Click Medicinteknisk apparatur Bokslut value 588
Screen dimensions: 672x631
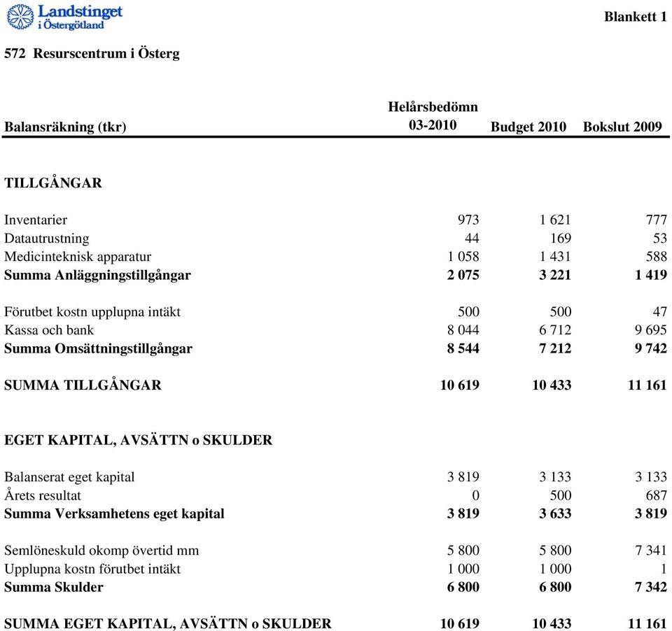pyautogui.click(x=656, y=257)
